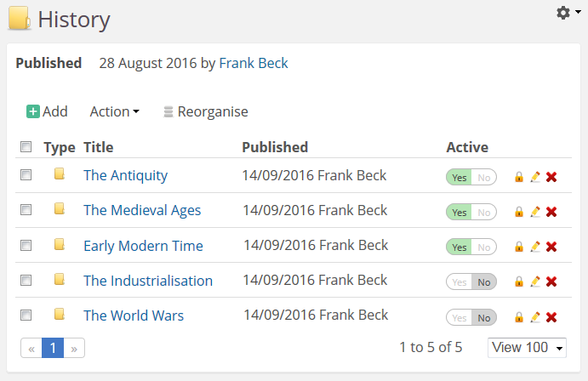Edit The Medieval Ages with pencil icon
Screen dimensions: 588x381
click(535, 212)
